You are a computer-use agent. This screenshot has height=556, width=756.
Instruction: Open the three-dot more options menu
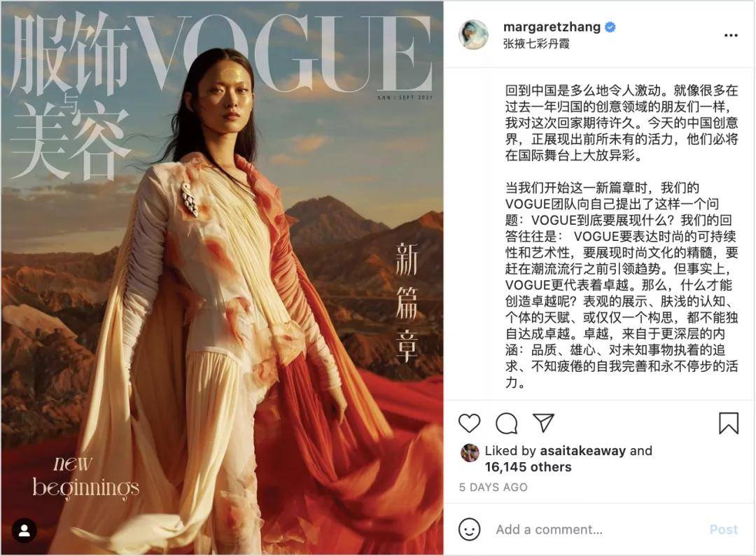coord(730,35)
